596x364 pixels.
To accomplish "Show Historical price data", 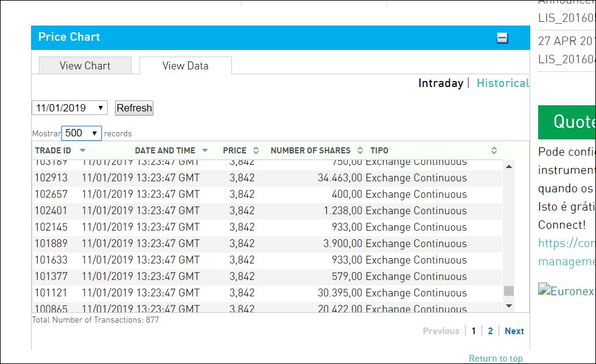I will (502, 83).
